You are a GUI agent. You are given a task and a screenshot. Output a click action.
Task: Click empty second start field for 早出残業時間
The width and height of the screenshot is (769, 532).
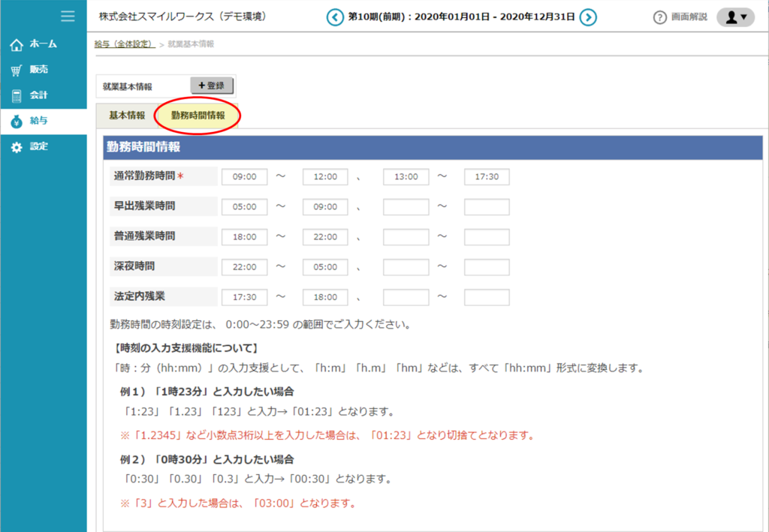(x=406, y=207)
